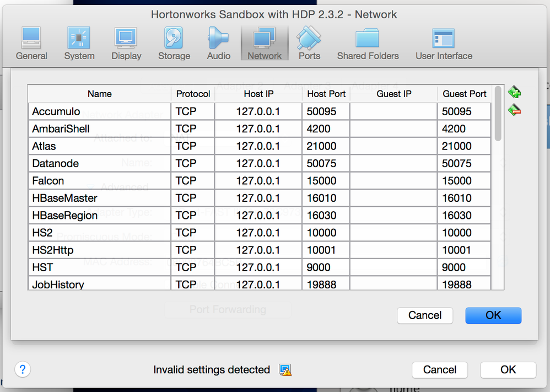Select the HST rule name
Screen dimensions: 550x392
pyautogui.click(x=100, y=267)
